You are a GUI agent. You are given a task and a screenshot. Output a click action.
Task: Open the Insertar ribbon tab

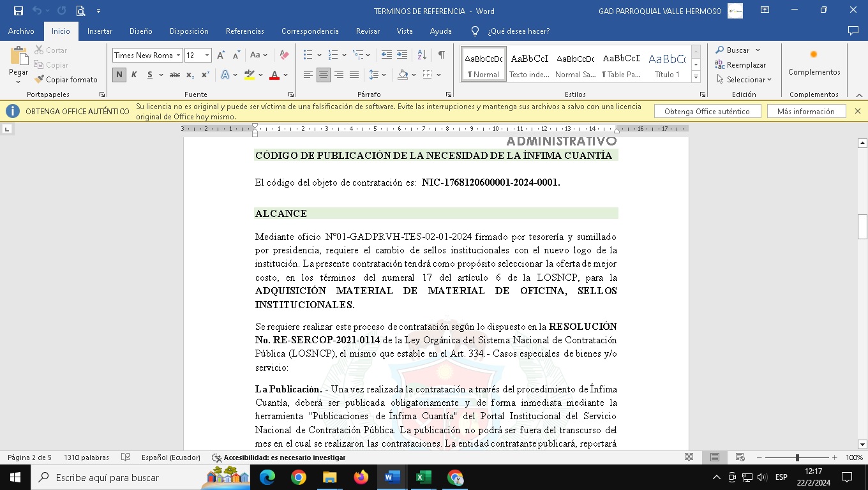(x=100, y=31)
